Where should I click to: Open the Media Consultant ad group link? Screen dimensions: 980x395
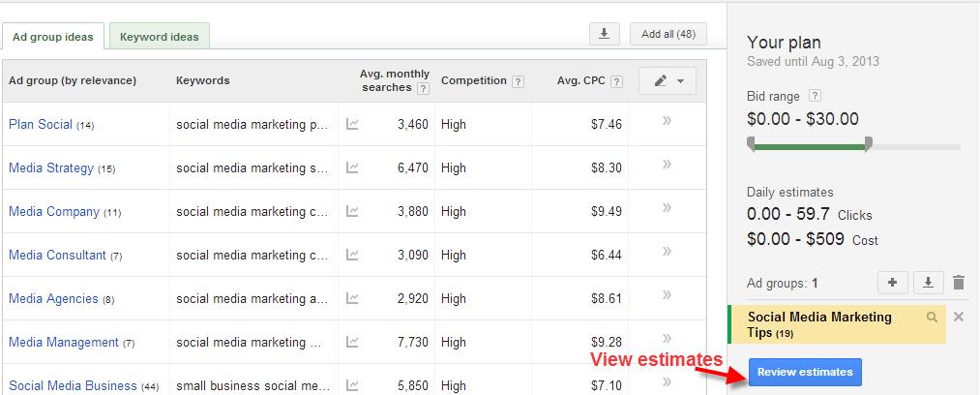(57, 255)
